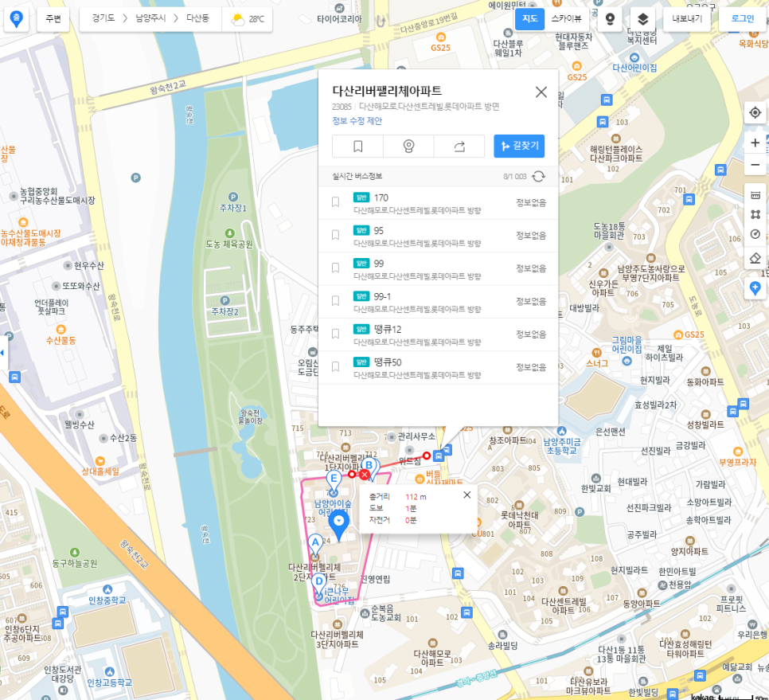Switch to the 지도 map tab
This screenshot has height=700, width=769.
pyautogui.click(x=529, y=18)
